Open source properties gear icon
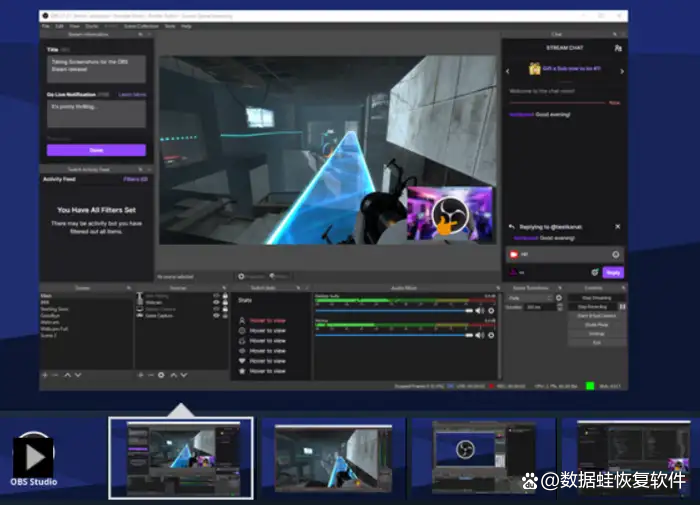700x505 pixels. pos(161,375)
